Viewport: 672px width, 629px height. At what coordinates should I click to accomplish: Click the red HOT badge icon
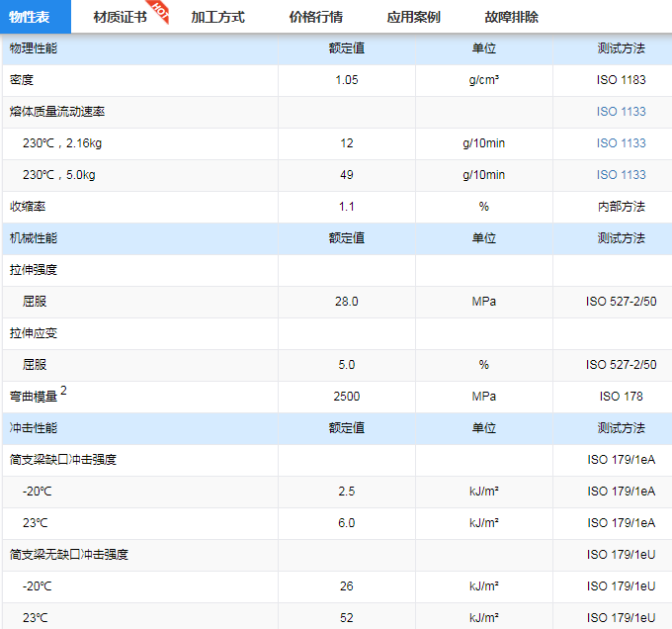(x=160, y=10)
